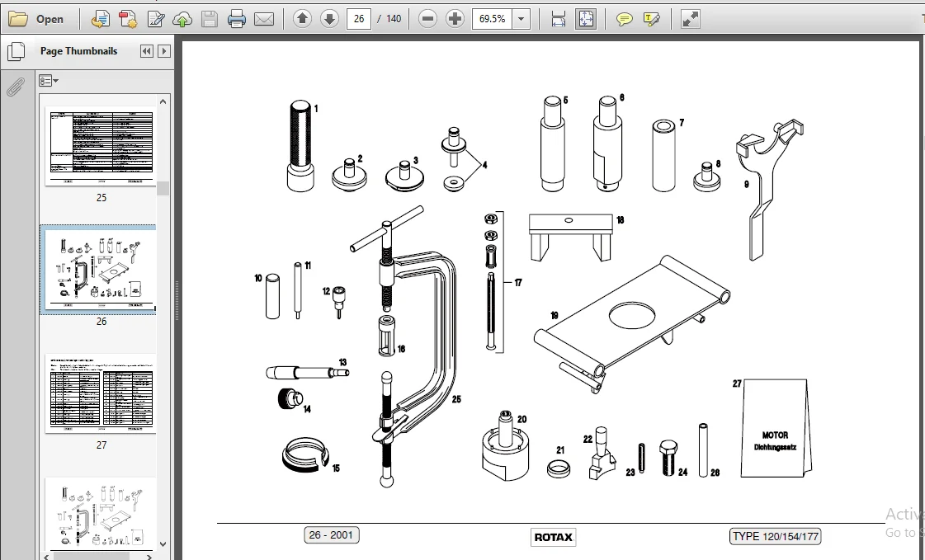Click thumbnail horizontal scroll right arrow
Viewport: 925px width, 560px height.
pos(149,557)
